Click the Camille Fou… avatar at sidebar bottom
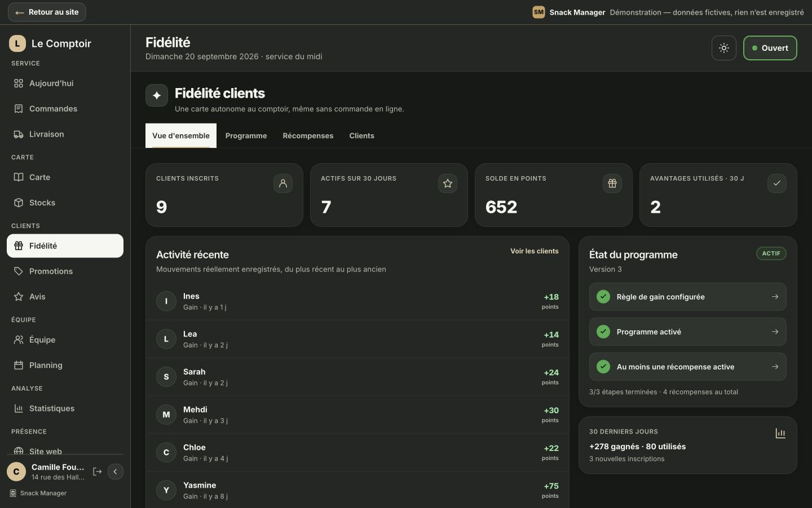 coord(16,471)
